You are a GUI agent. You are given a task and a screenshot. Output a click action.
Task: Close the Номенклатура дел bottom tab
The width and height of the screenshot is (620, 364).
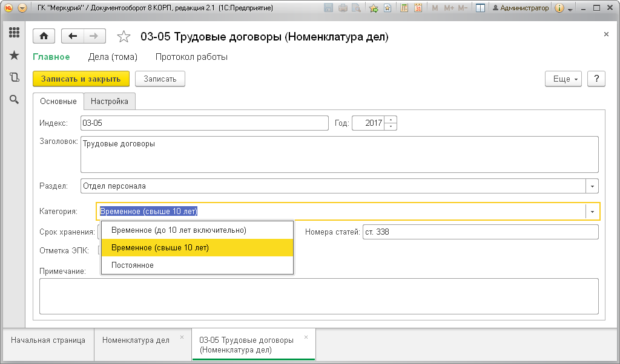[x=182, y=337]
